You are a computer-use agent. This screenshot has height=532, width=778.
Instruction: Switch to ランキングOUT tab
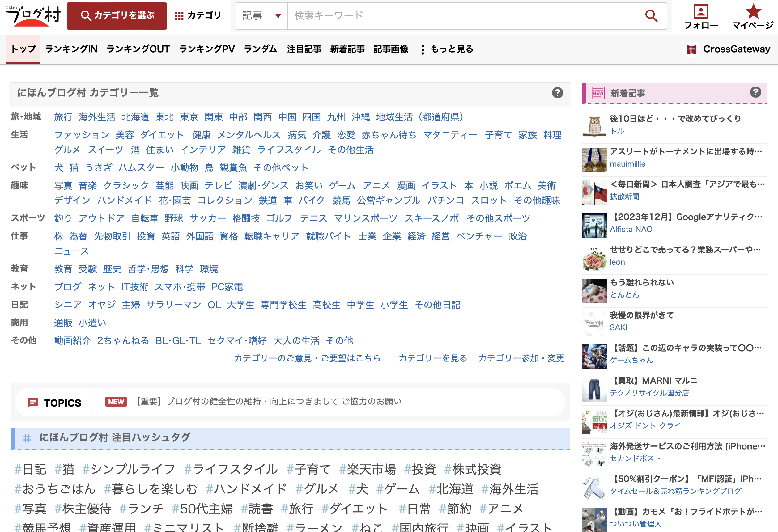[138, 49]
